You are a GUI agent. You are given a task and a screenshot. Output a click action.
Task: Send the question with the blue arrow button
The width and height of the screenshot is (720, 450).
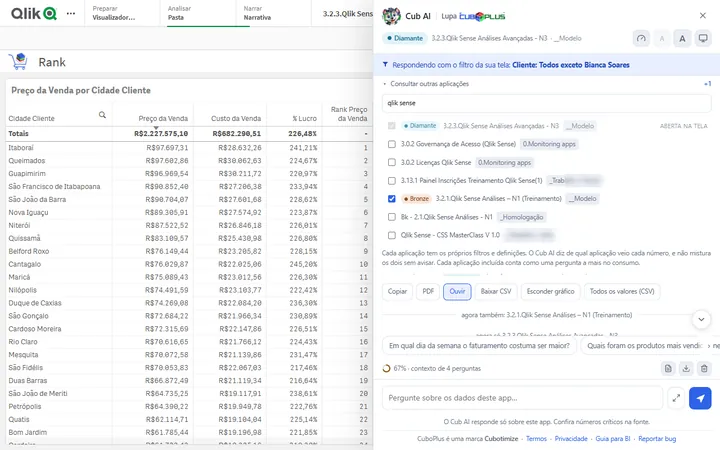(x=700, y=398)
